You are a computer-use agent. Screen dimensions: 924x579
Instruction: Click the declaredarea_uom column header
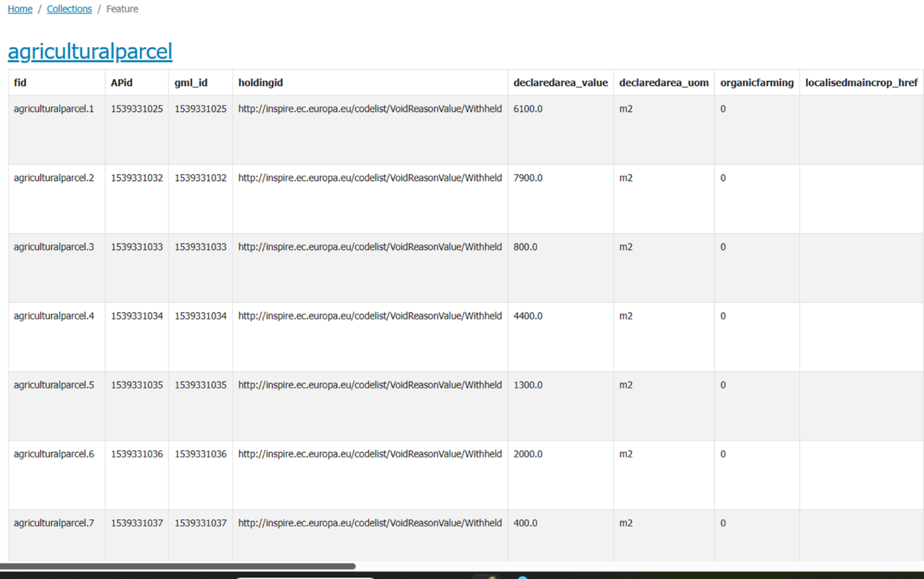point(663,83)
